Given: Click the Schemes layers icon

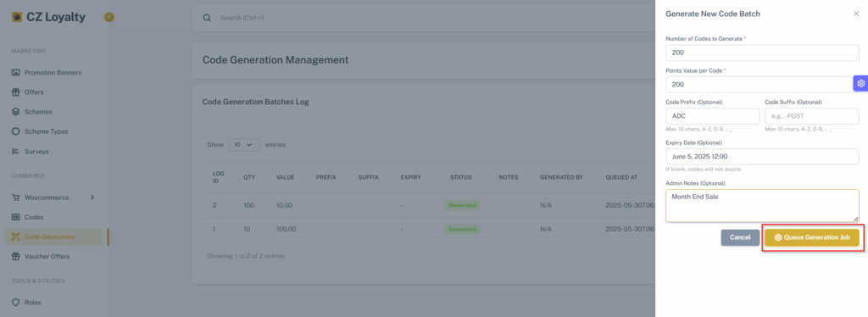Looking at the screenshot, I should [x=15, y=112].
